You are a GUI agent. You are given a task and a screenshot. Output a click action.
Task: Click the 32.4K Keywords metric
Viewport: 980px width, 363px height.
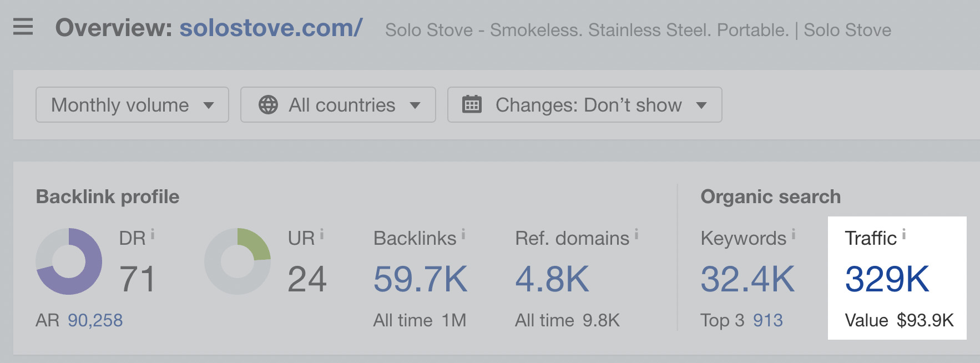[747, 279]
